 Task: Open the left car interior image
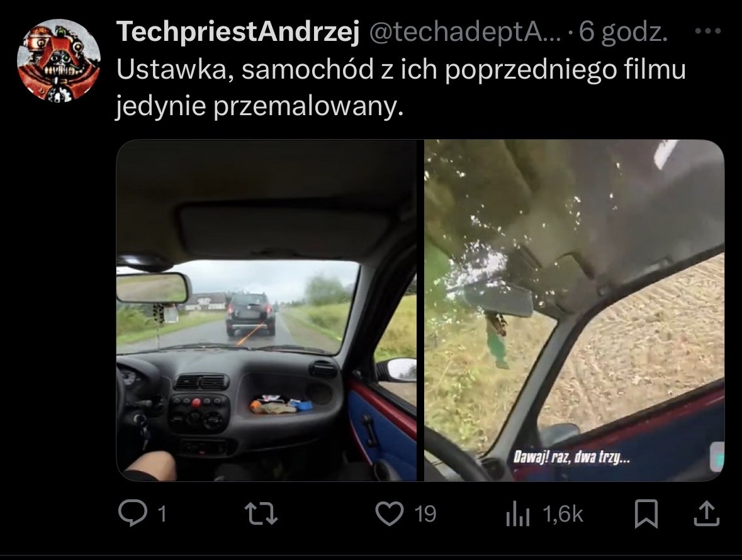266,310
